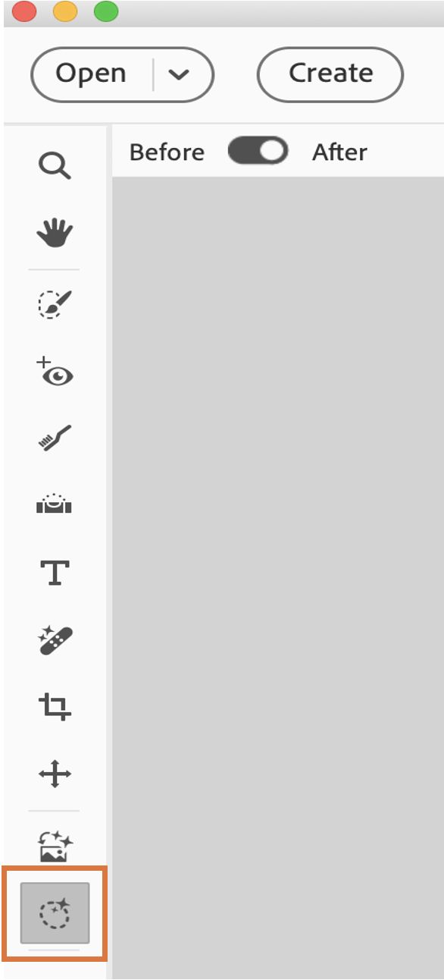Click the sparkle picture tool icon
This screenshot has height=980, width=444.
55,846
